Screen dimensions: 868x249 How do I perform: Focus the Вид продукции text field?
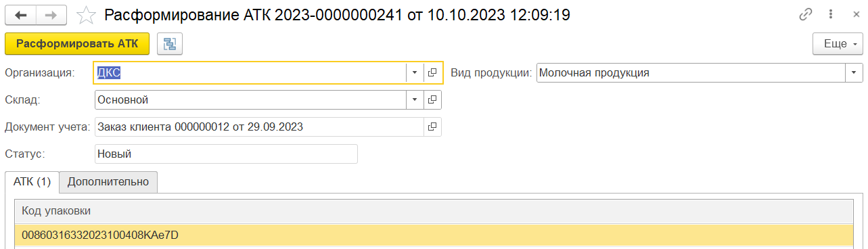[x=691, y=73]
